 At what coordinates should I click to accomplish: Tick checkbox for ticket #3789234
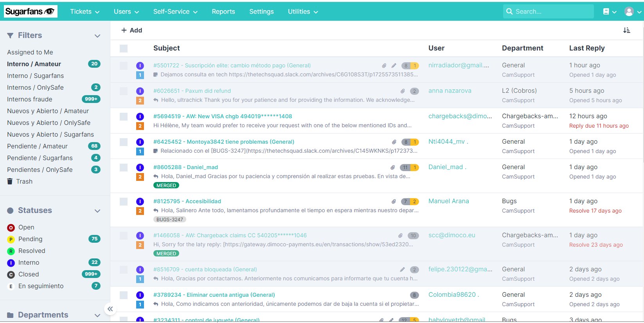coord(124,295)
